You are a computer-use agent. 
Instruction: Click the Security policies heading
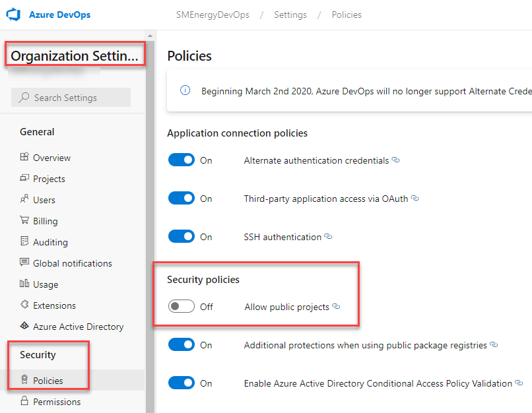203,280
